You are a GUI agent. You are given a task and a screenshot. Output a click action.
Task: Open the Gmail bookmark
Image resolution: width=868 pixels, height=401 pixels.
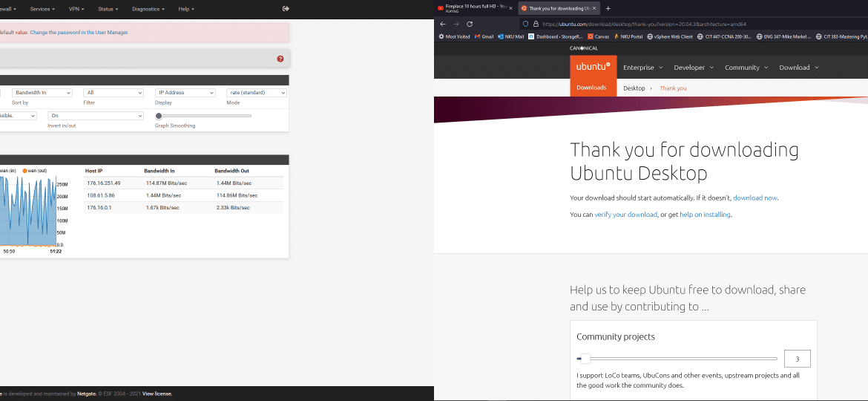tap(484, 36)
